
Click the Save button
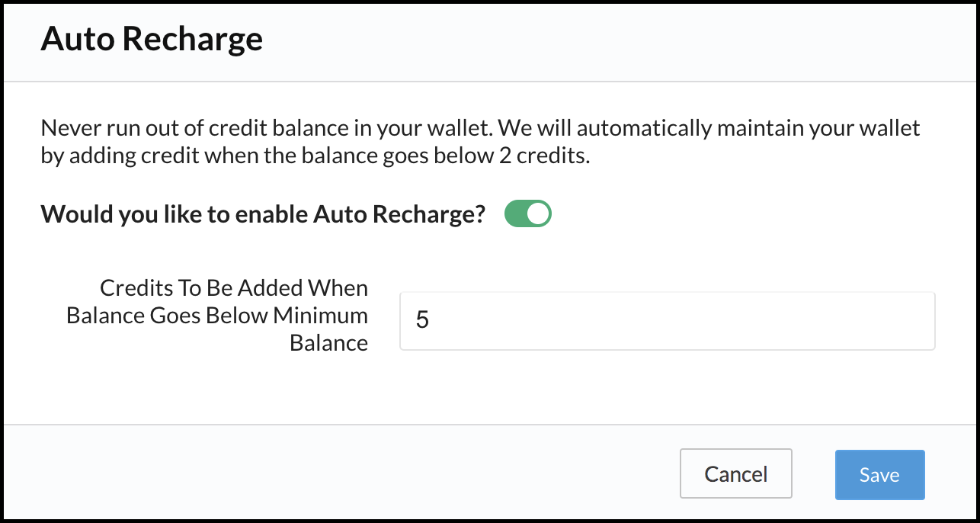tap(879, 474)
